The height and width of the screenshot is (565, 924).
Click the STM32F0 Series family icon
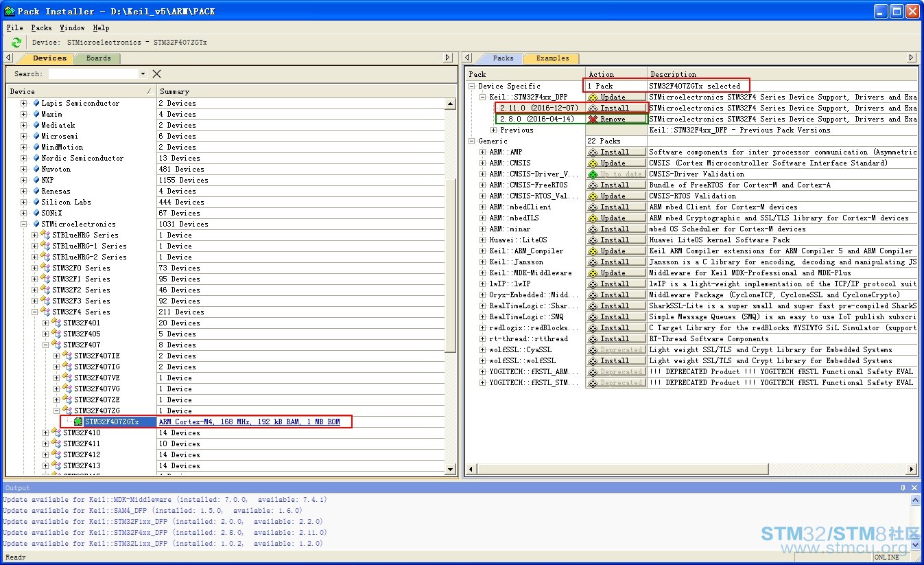click(46, 268)
